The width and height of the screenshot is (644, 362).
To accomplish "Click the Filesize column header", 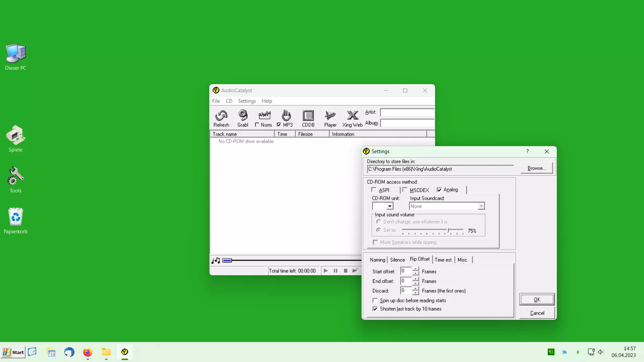I will point(312,134).
